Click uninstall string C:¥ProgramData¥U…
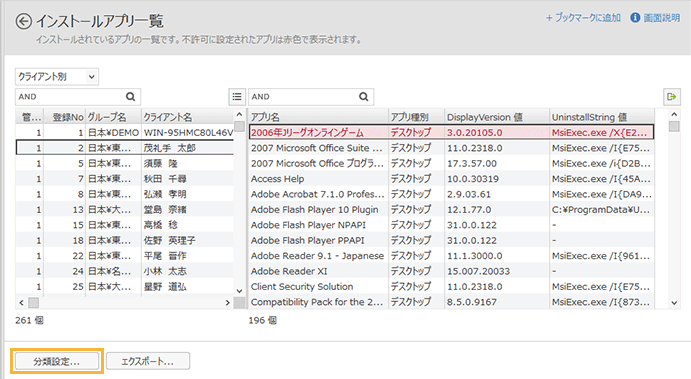The image size is (691, 379). click(x=601, y=210)
